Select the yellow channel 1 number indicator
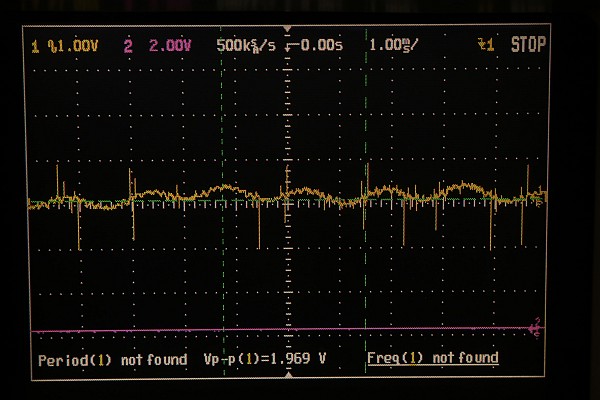This screenshot has width=600, height=400. point(37,46)
